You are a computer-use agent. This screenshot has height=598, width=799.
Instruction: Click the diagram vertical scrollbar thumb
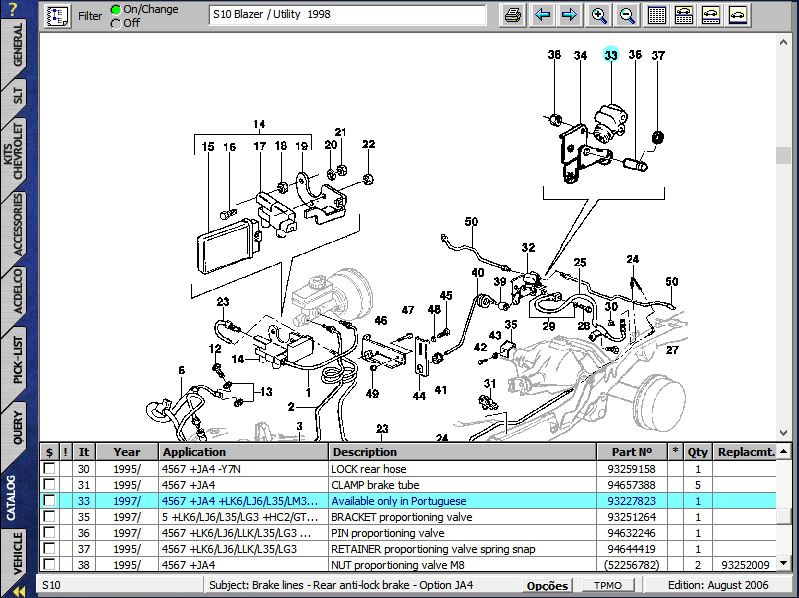783,155
